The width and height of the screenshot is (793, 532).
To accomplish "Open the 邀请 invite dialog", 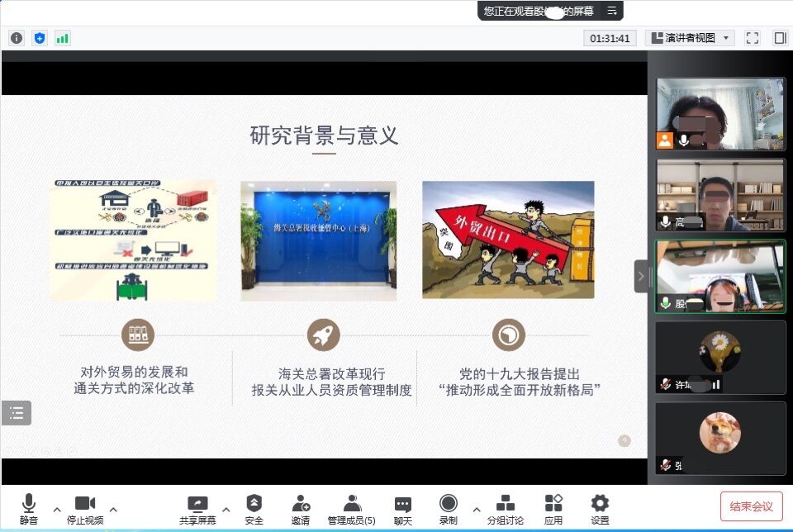I will tap(301, 509).
